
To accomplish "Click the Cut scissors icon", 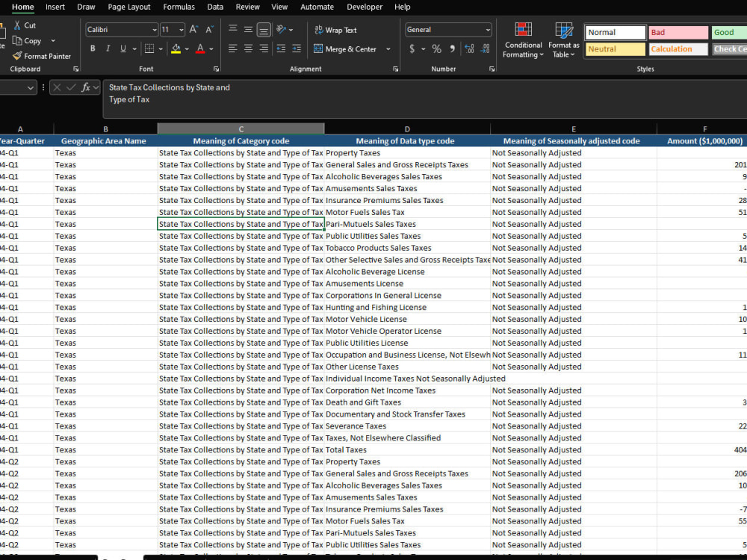I will (x=17, y=25).
